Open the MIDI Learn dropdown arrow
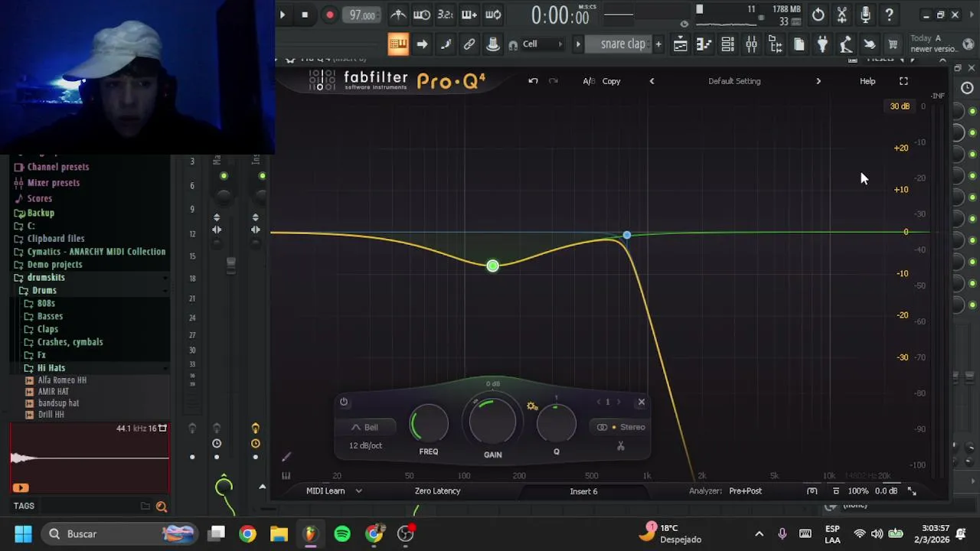Viewport: 980px width, 551px height. tap(358, 491)
